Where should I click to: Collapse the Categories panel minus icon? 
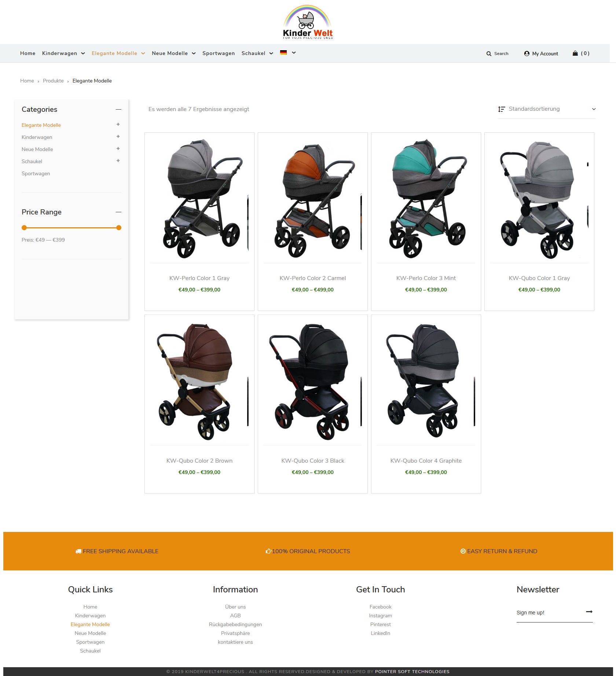[x=118, y=109]
